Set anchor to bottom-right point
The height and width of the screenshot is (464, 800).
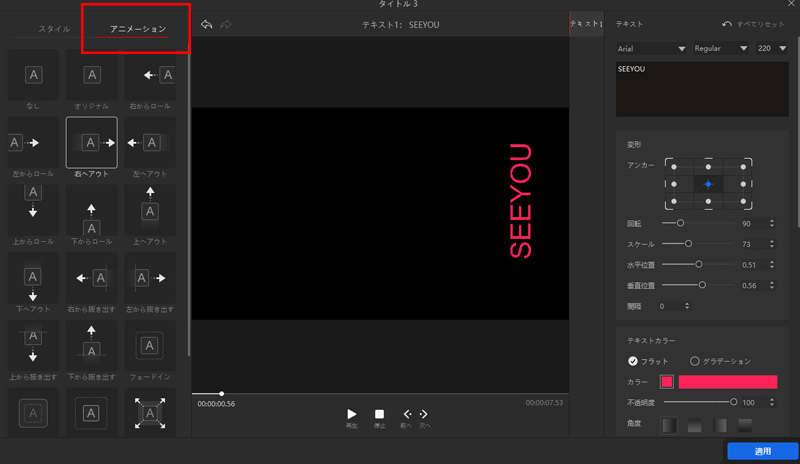(x=743, y=202)
